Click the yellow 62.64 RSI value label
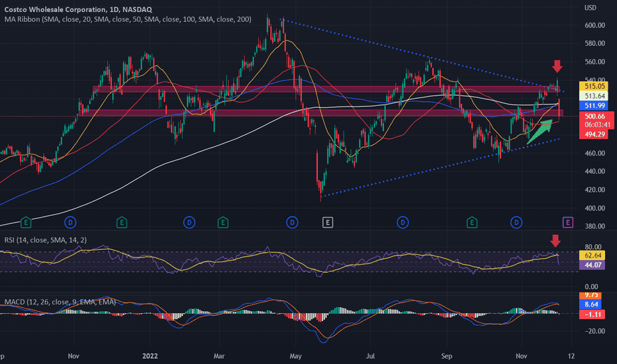The height and width of the screenshot is (364, 617). [x=593, y=255]
